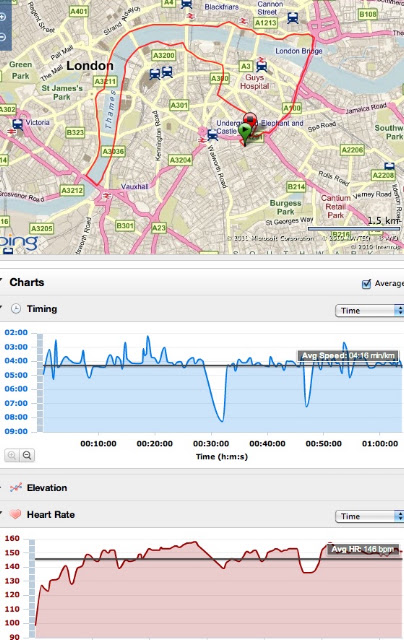Viewport: 404px width, 640px height.
Task: Collapse the Charts section header
Action: click(x=202, y=282)
